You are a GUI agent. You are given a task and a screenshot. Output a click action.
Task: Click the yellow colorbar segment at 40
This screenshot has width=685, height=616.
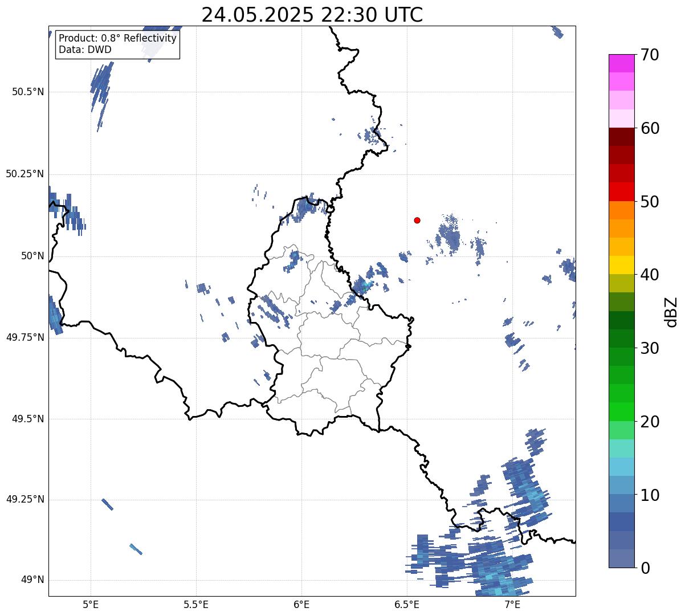pos(622,266)
